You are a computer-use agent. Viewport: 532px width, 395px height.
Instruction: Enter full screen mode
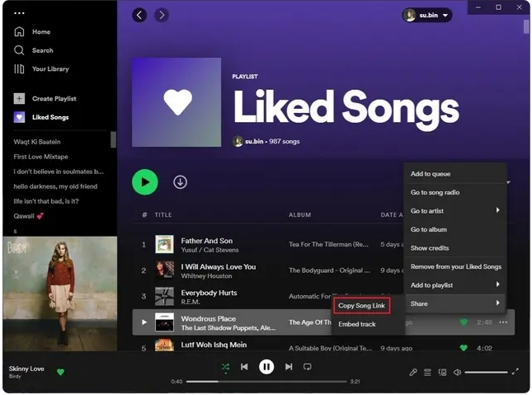pyautogui.click(x=515, y=372)
